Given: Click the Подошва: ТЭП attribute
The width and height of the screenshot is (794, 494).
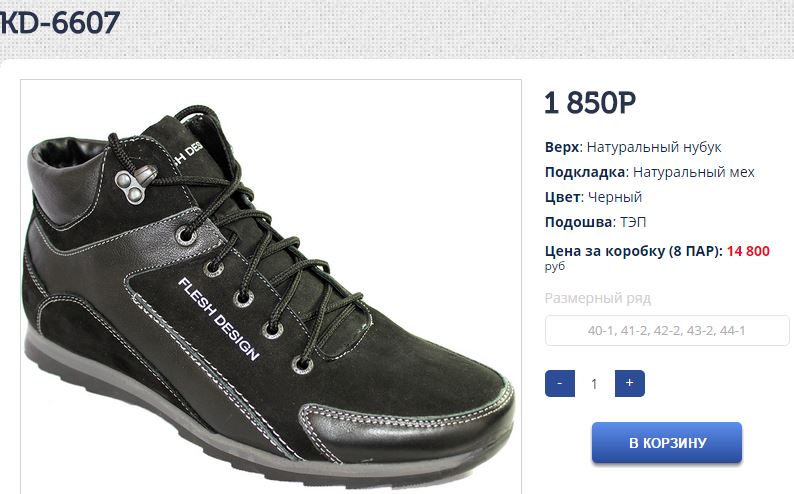Looking at the screenshot, I should pos(596,222).
